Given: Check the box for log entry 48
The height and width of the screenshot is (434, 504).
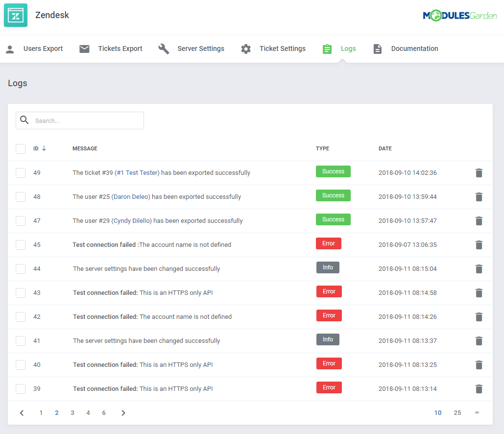Looking at the screenshot, I should click(21, 197).
